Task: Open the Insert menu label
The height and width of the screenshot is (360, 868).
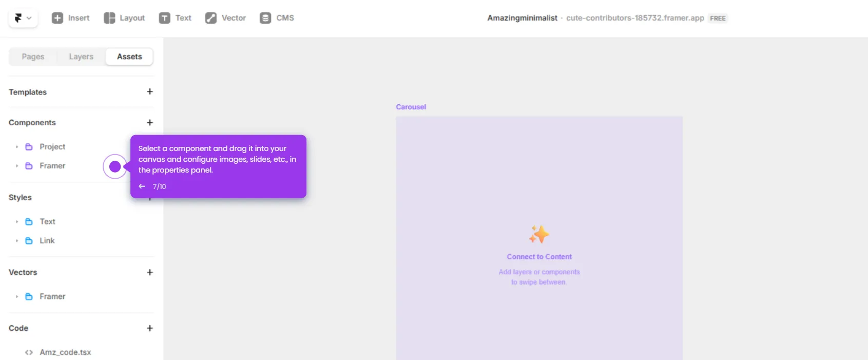Action: coord(79,18)
